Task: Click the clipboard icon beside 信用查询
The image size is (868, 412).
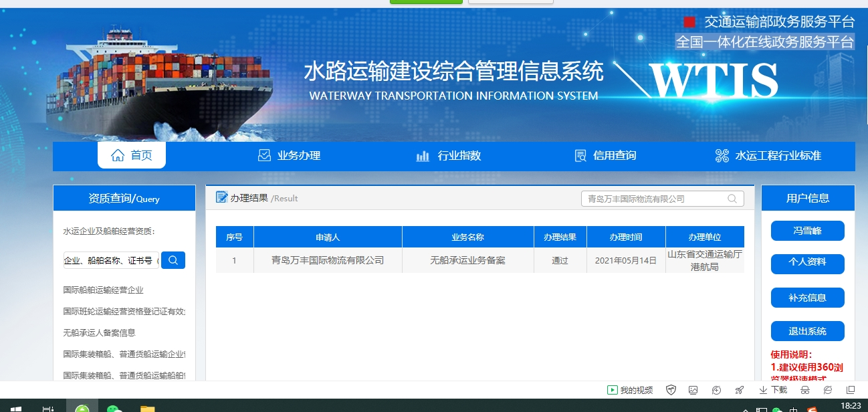Action: tap(579, 155)
